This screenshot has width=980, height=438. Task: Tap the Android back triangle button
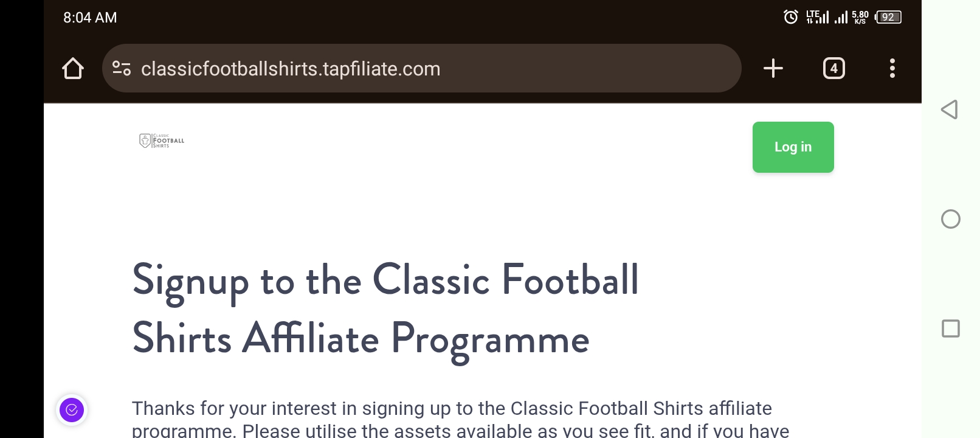[x=950, y=109]
